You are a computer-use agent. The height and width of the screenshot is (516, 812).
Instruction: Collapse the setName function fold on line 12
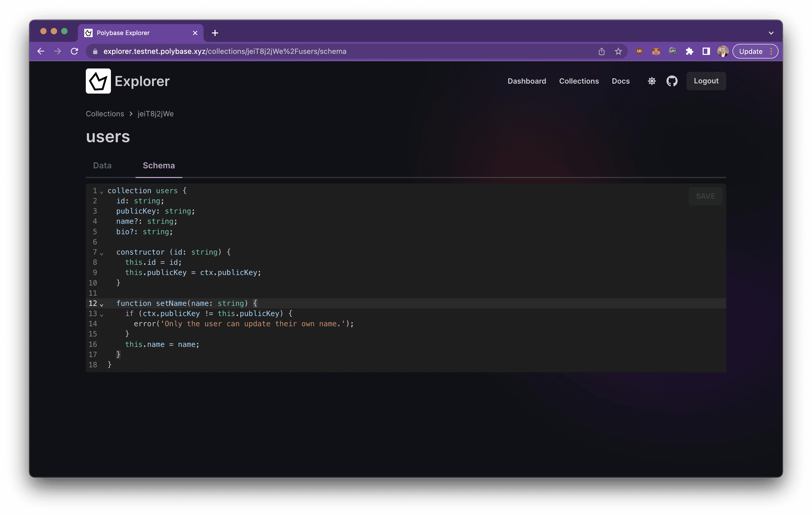pos(101,305)
